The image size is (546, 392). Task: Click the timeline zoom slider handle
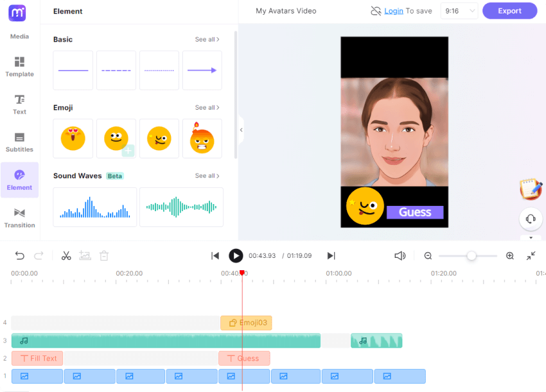pos(471,256)
